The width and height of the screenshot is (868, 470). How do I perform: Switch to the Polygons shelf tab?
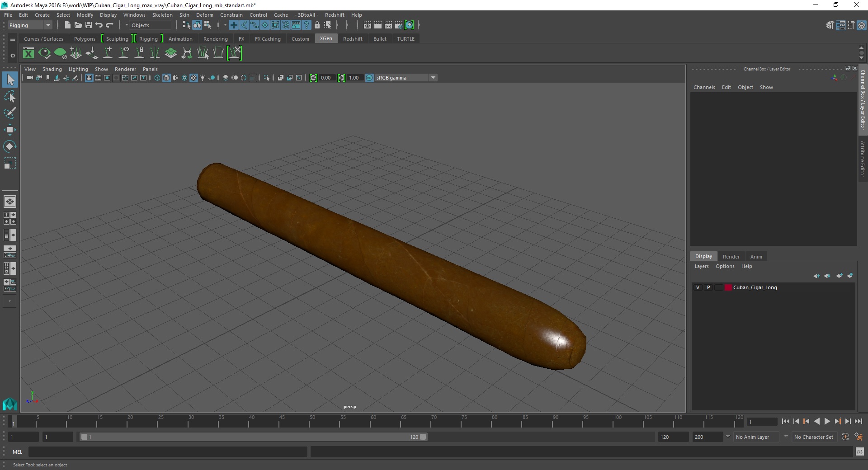click(x=85, y=39)
